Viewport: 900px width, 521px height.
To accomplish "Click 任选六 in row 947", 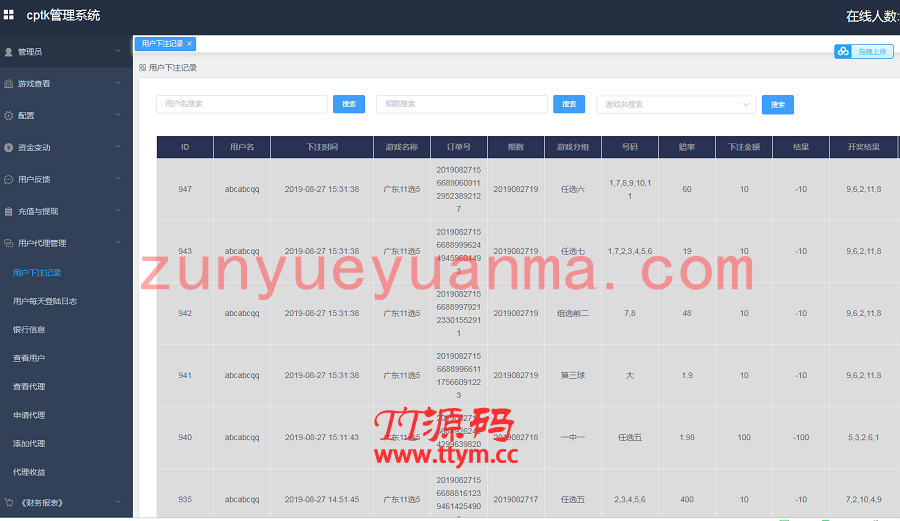I will point(573,189).
